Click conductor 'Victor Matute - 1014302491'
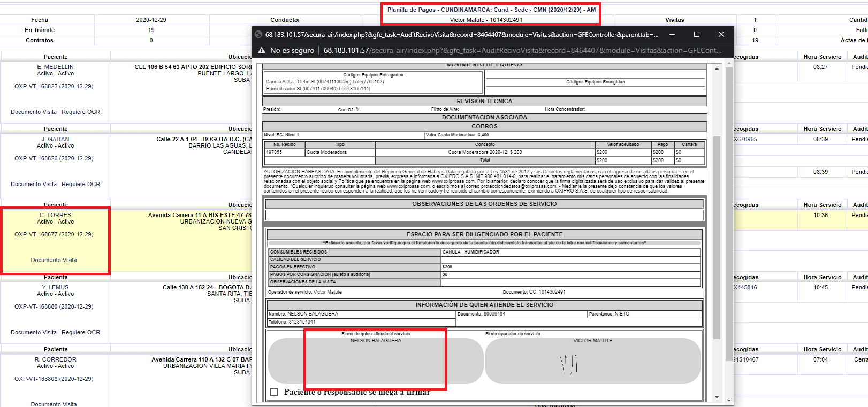 pos(486,20)
